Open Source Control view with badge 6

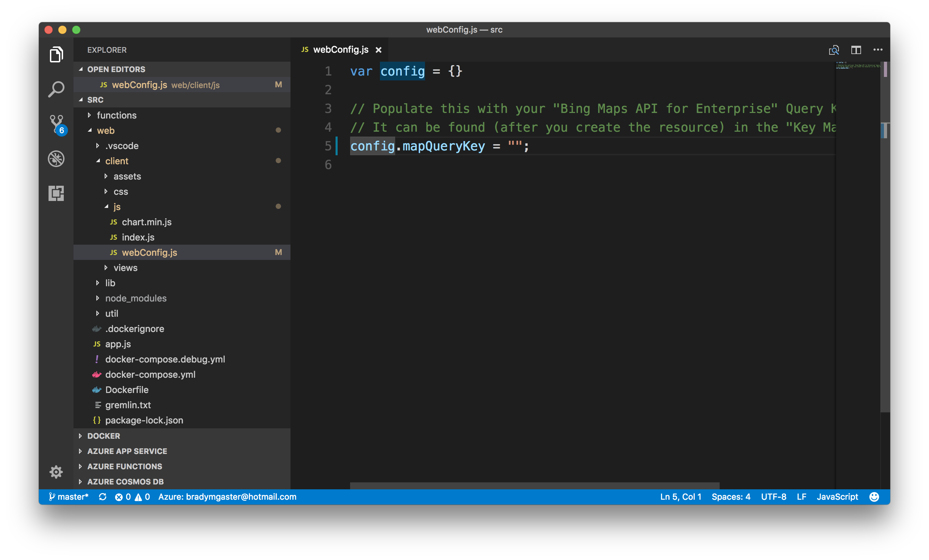tap(57, 124)
